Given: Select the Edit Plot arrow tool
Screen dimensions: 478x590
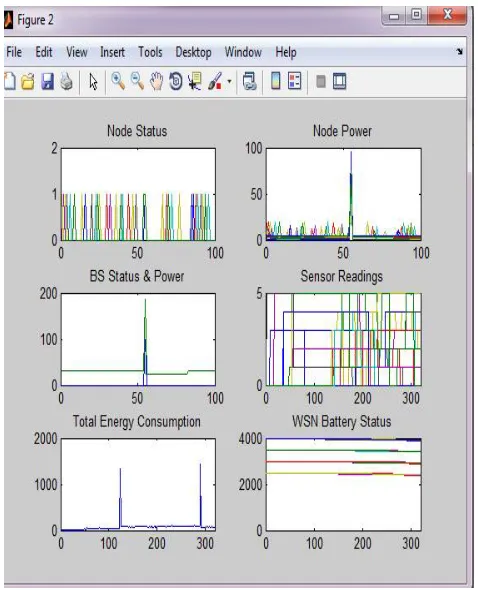Looking at the screenshot, I should point(93,81).
